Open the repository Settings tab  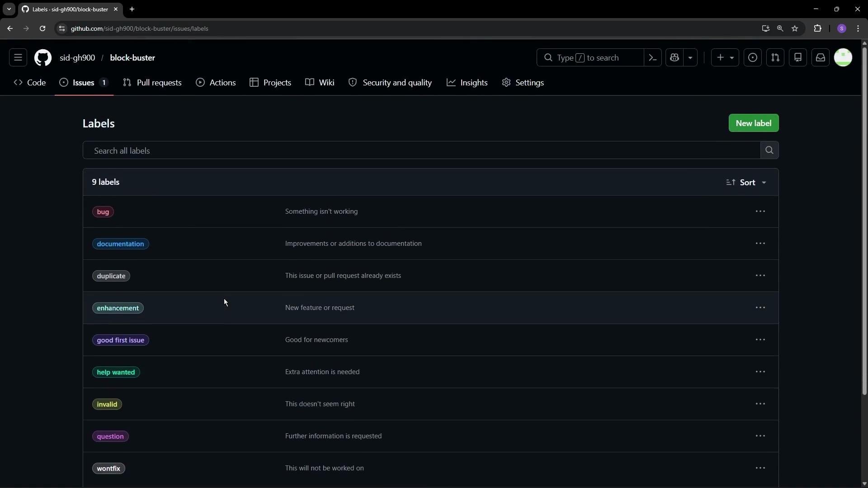click(x=523, y=83)
